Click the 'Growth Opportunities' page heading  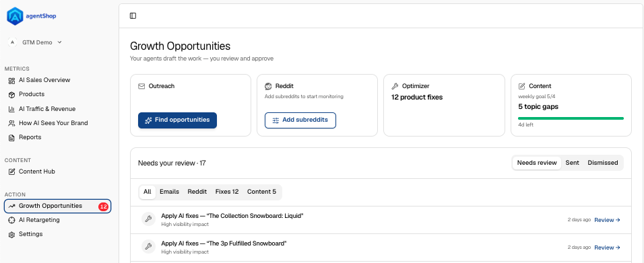[x=181, y=46]
